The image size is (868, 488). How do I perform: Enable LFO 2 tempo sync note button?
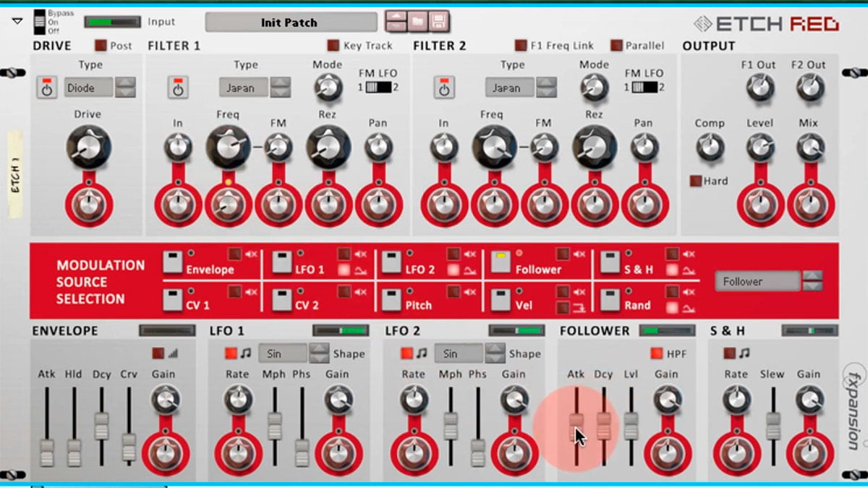point(408,354)
